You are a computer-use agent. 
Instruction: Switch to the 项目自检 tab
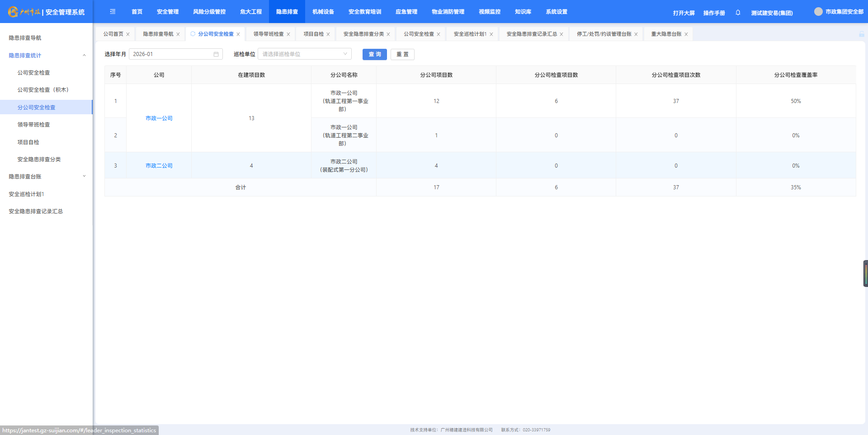(x=313, y=34)
